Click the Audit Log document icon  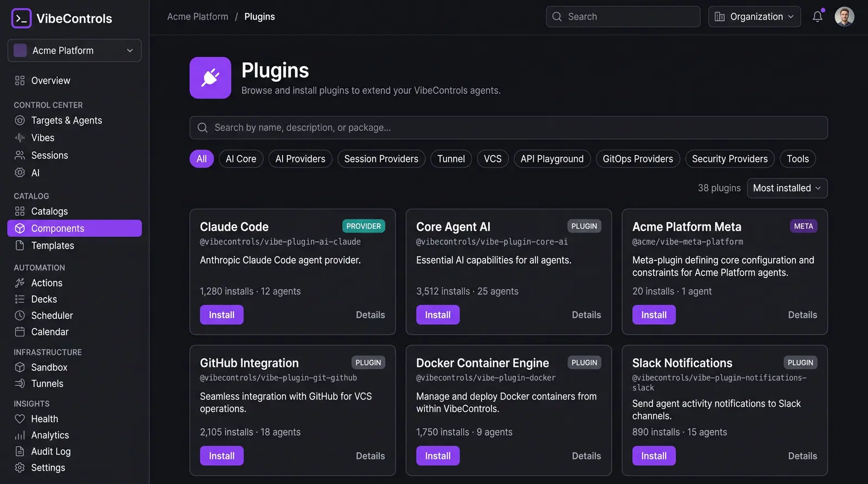pos(20,451)
